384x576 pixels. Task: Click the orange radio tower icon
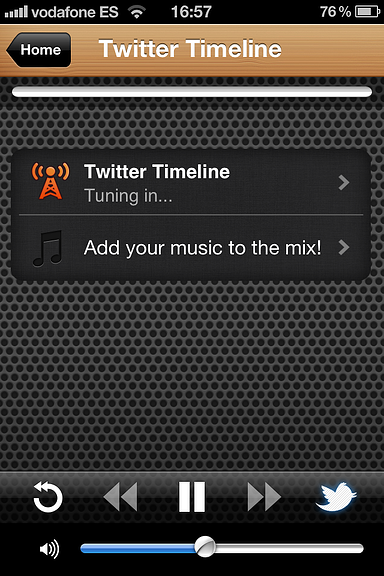pyautogui.click(x=50, y=181)
